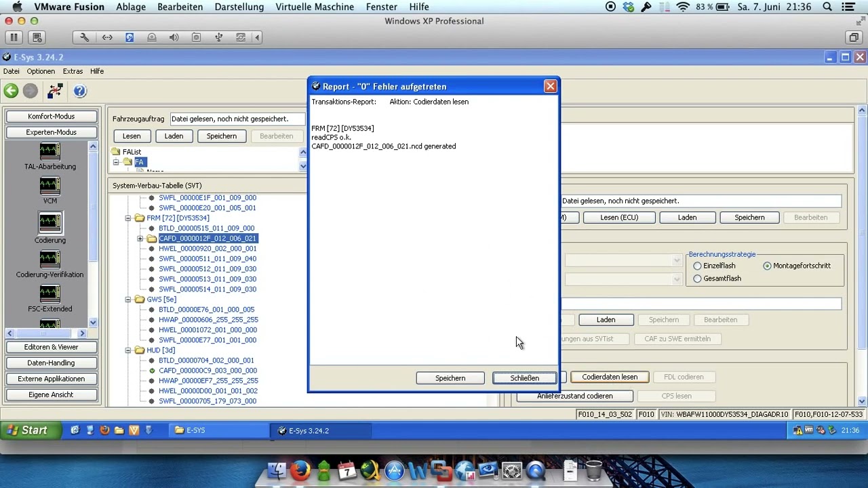Click the Lesen (ECU) button

pyautogui.click(x=619, y=218)
